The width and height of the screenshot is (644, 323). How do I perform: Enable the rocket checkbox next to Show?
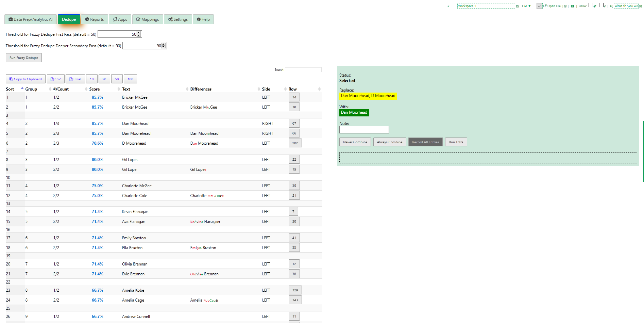tap(591, 5)
